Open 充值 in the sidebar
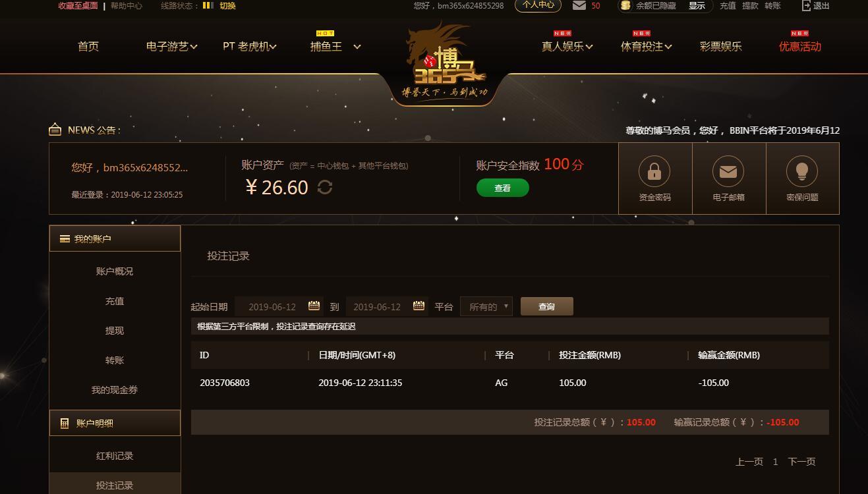 click(115, 301)
